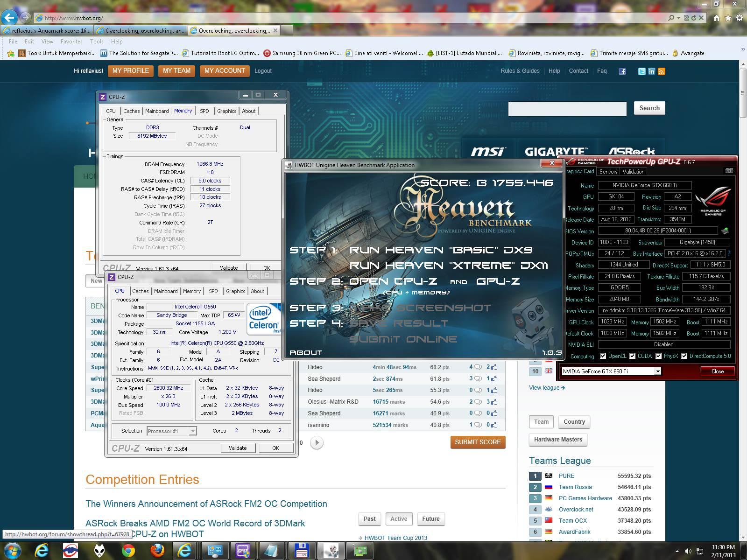Open foobar2000 alien icon in taskbar
Screen dimensions: 747x560
pyautogui.click(x=99, y=551)
